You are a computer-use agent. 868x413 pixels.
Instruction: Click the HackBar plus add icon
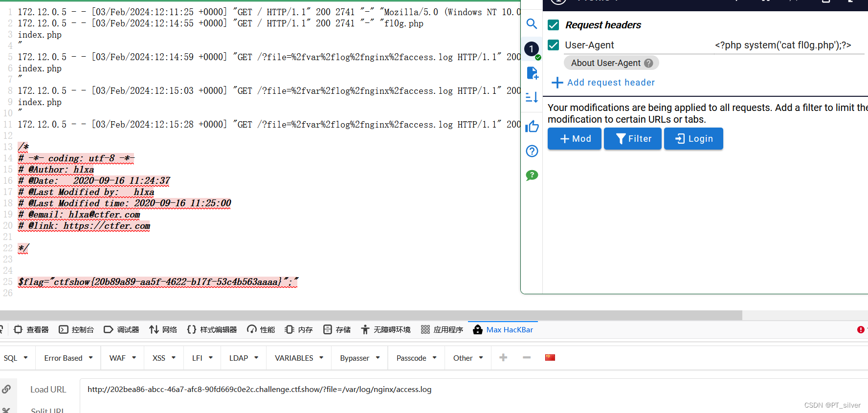(x=503, y=358)
